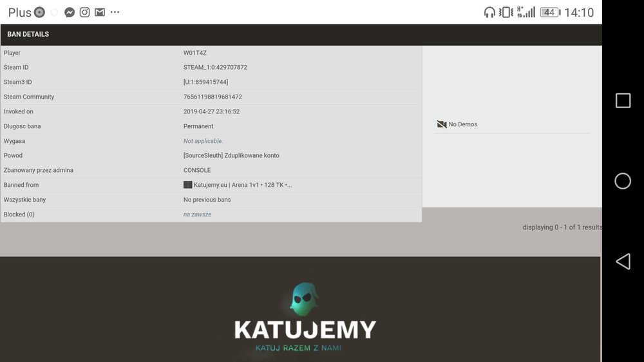Open Steam Community 76561198819681472 link
The image size is (644, 362).
coord(213,97)
